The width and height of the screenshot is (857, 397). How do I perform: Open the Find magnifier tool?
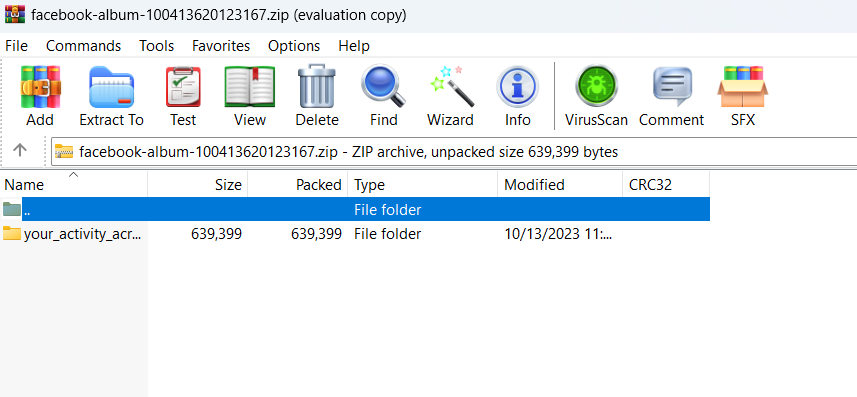[x=384, y=86]
